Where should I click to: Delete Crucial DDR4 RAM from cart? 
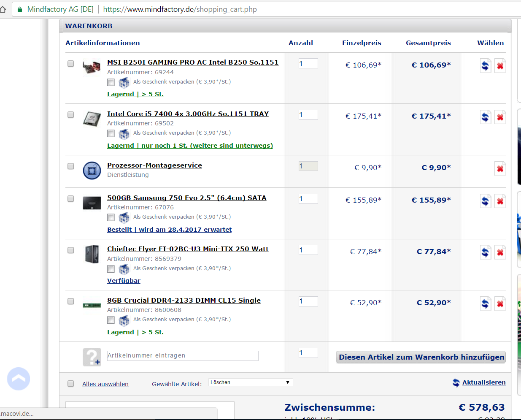[x=500, y=303]
